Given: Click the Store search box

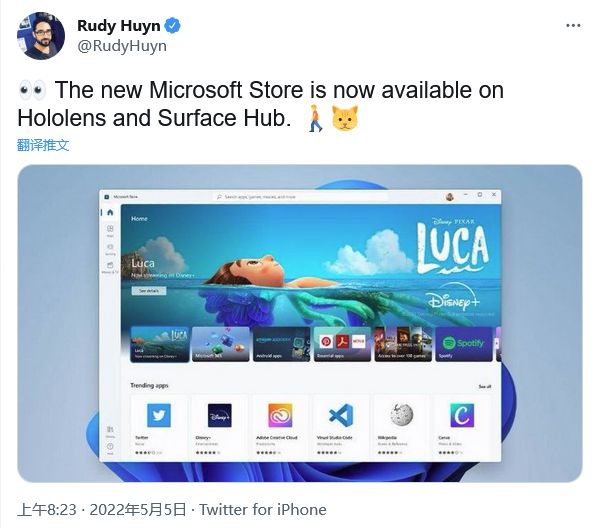Looking at the screenshot, I should tap(300, 197).
